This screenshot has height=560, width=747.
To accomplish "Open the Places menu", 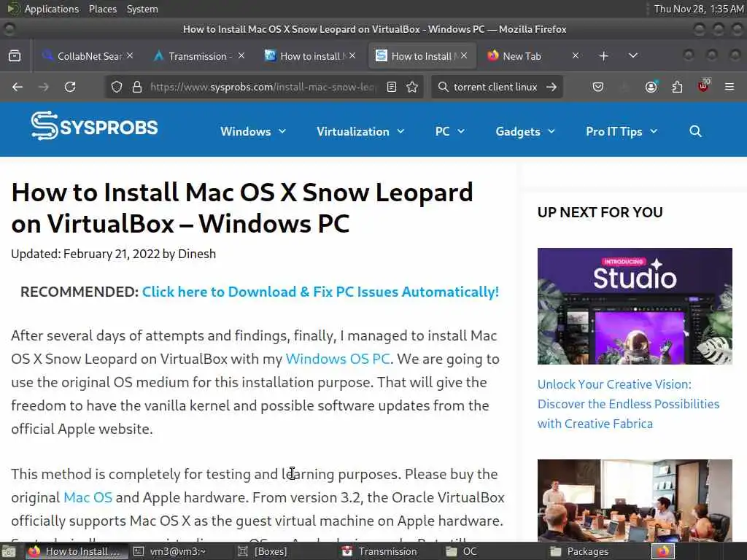I will 103,9.
